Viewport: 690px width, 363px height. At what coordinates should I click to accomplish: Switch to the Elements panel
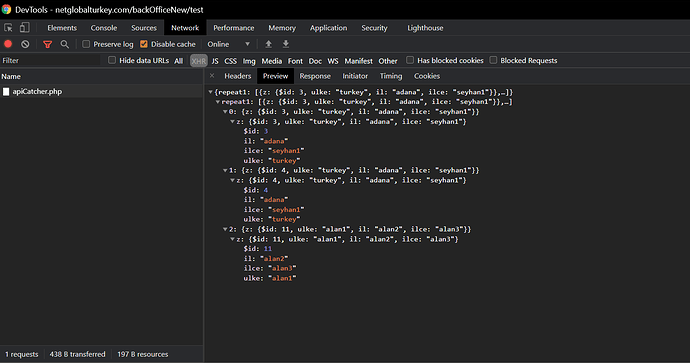pos(62,28)
